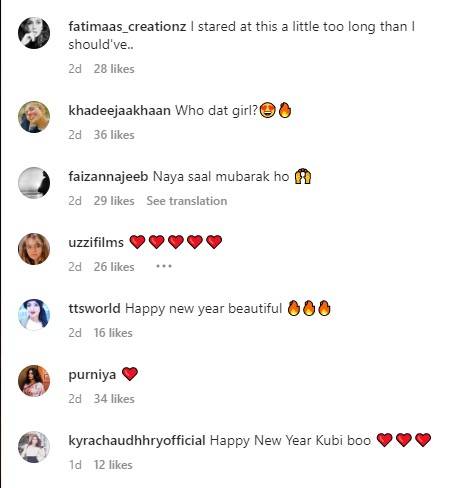
Task: View 12 likes on kyrachaudhhryofficial comment
Action: [113, 465]
